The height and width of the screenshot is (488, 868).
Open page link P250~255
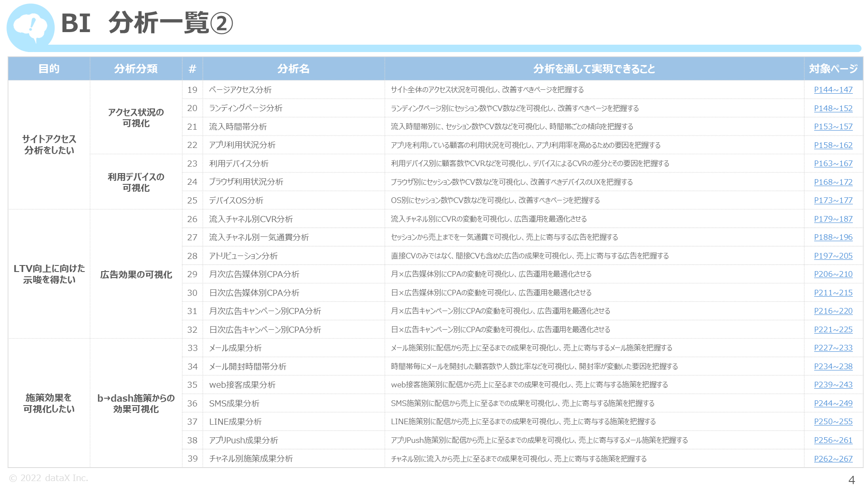833,422
